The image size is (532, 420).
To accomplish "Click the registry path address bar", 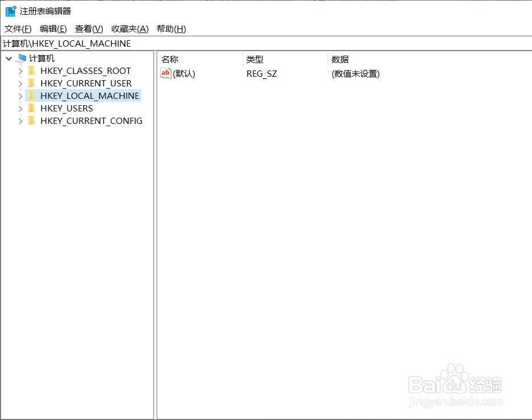I will pos(266,43).
